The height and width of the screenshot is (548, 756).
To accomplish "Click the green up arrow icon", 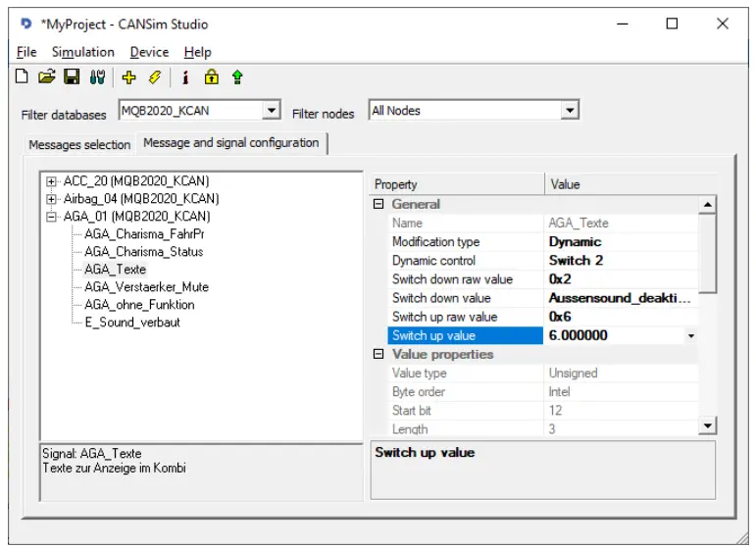I will tap(237, 77).
